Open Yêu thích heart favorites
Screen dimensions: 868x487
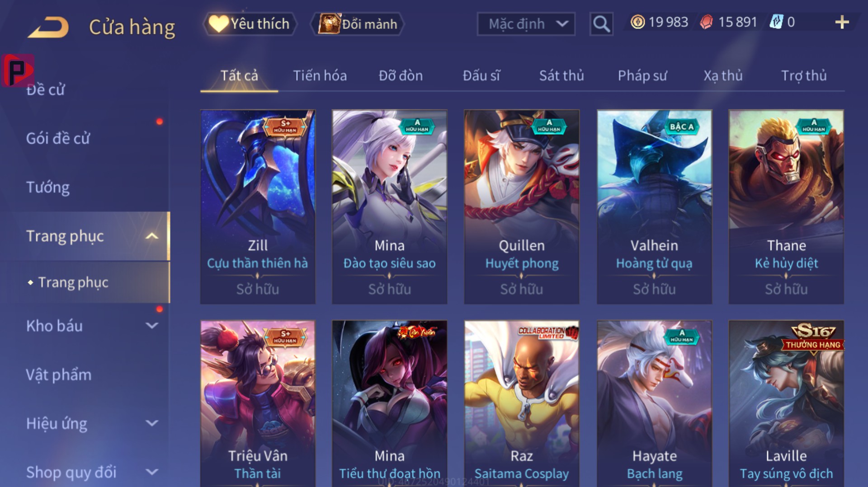(x=250, y=23)
